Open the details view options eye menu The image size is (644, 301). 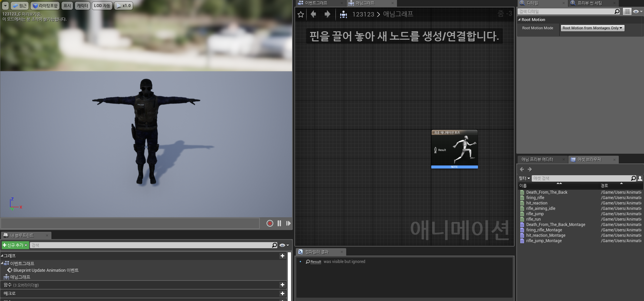pos(638,11)
